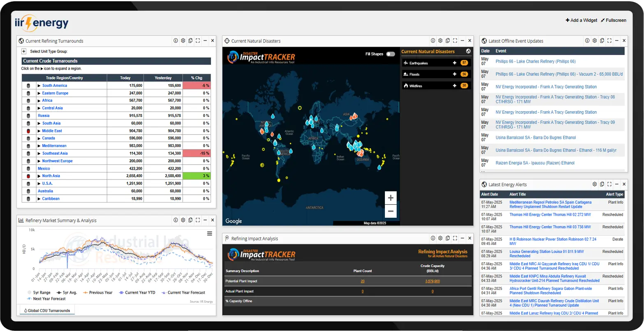
Task: Click the Add a Widget button
Action: pos(581,20)
